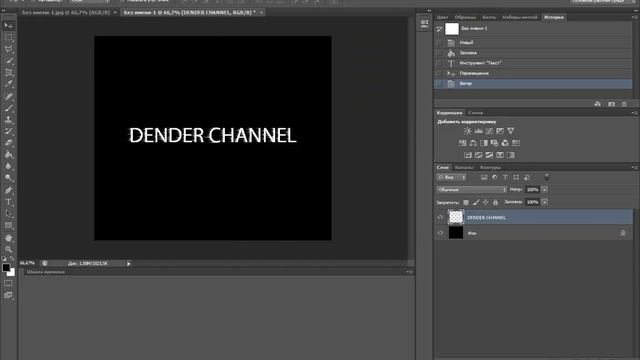Add Hue/Saturation adjustment icon
Image resolution: width=640 pixels, height=360 pixels.
coord(462,143)
